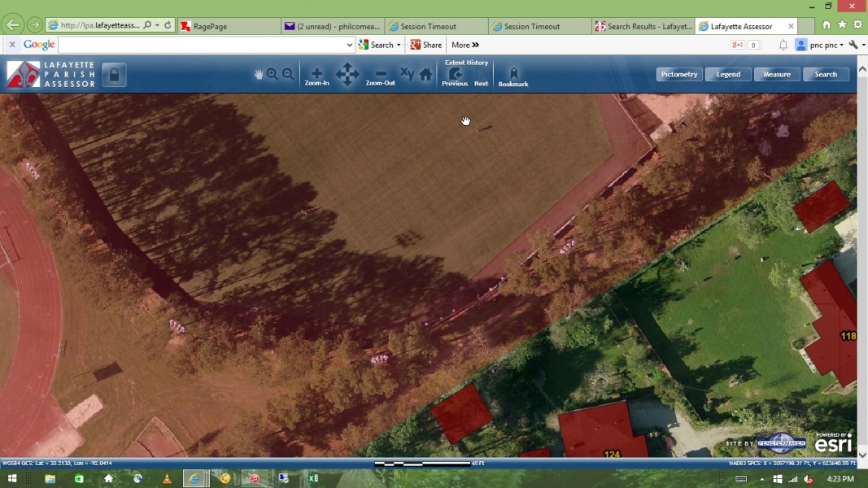This screenshot has width=868, height=488.
Task: Click the magnifier zoom-in icon
Action: pos(273,74)
